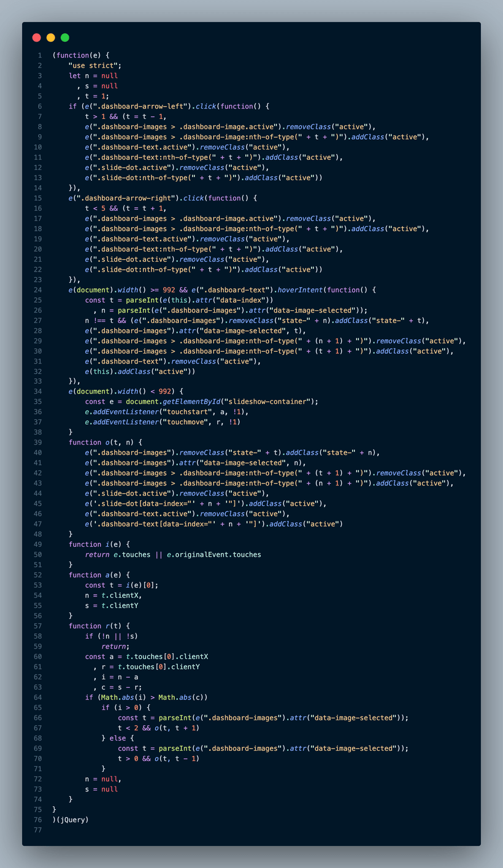Select ".dashboard-arrow-left" selector string
The width and height of the screenshot is (503, 868).
(142, 107)
